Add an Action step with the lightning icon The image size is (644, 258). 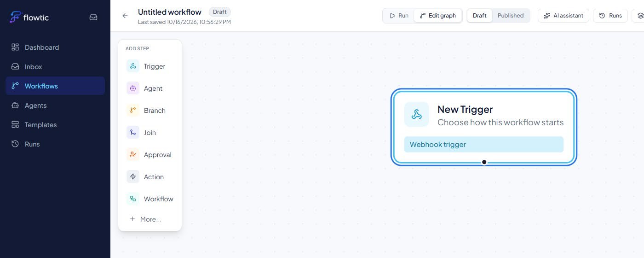(150, 177)
